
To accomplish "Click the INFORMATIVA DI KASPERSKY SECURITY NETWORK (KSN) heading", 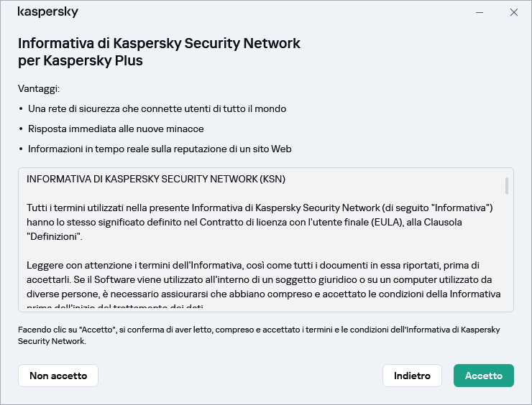I will (x=156, y=179).
